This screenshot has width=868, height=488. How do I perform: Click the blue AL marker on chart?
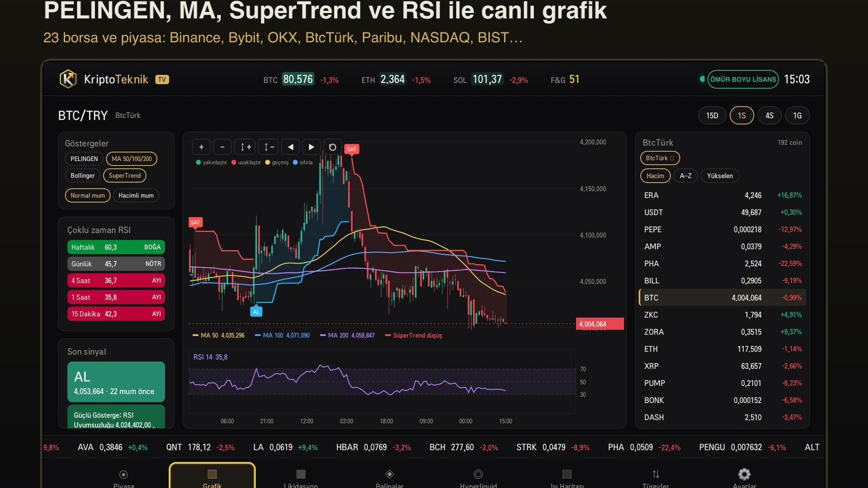coord(256,312)
